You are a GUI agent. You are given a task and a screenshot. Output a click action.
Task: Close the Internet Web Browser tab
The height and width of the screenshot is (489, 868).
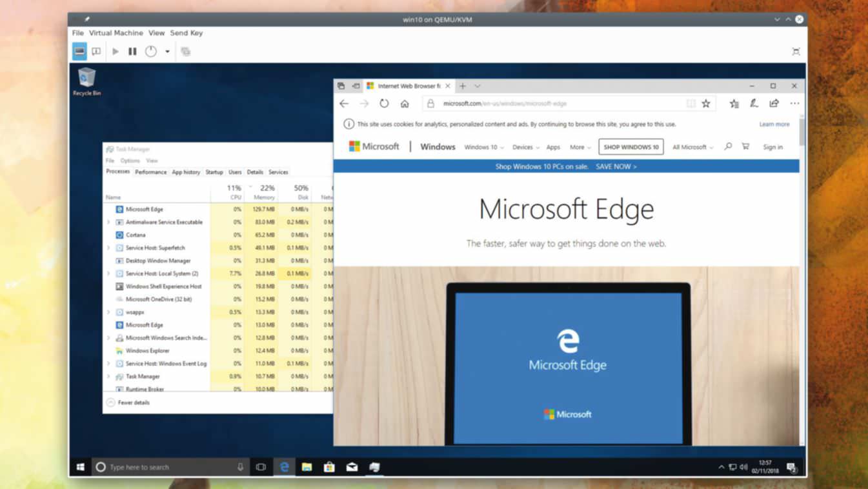point(448,86)
